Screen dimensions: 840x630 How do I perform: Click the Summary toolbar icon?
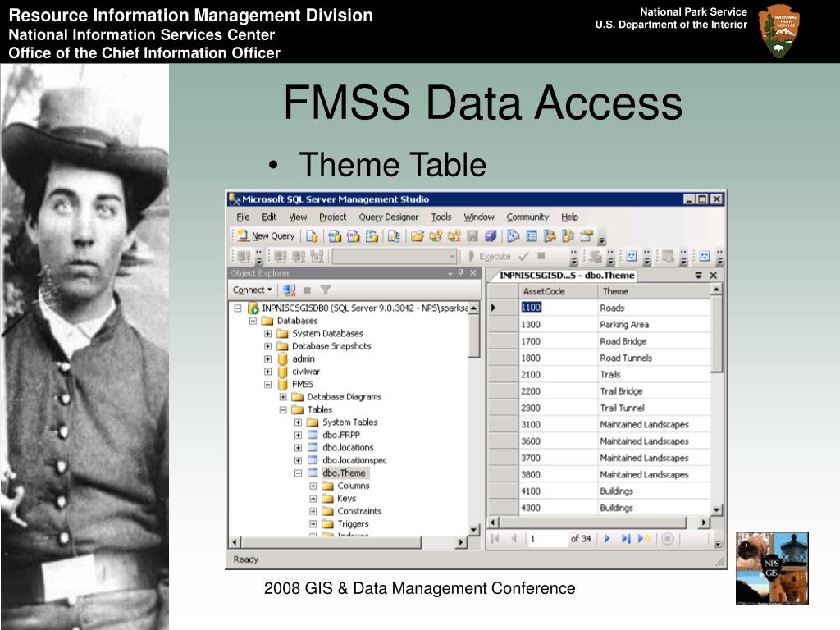[532, 236]
